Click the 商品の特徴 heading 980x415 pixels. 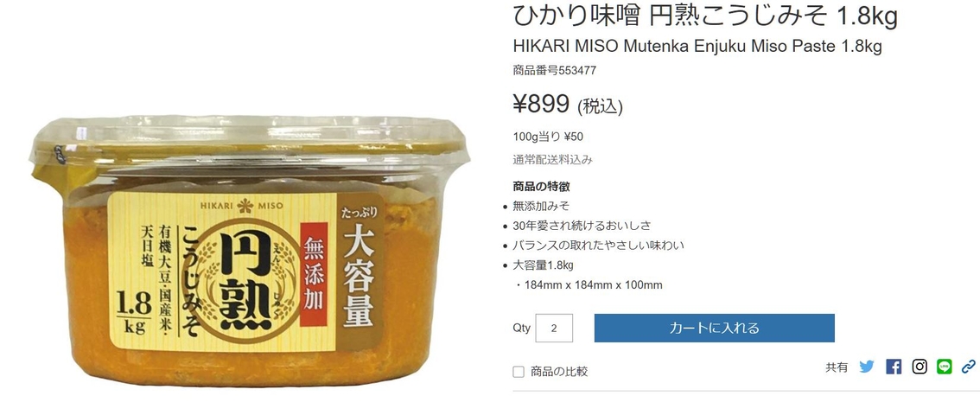[x=541, y=186]
